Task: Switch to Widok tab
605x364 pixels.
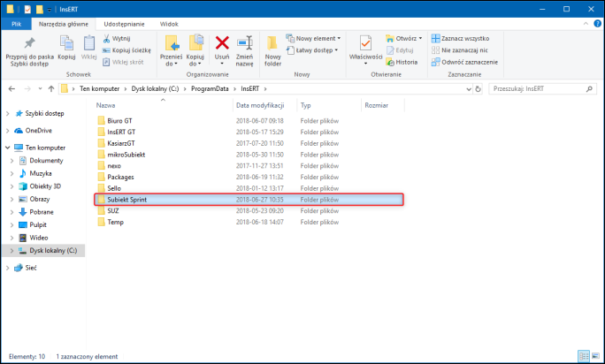Action: [169, 24]
